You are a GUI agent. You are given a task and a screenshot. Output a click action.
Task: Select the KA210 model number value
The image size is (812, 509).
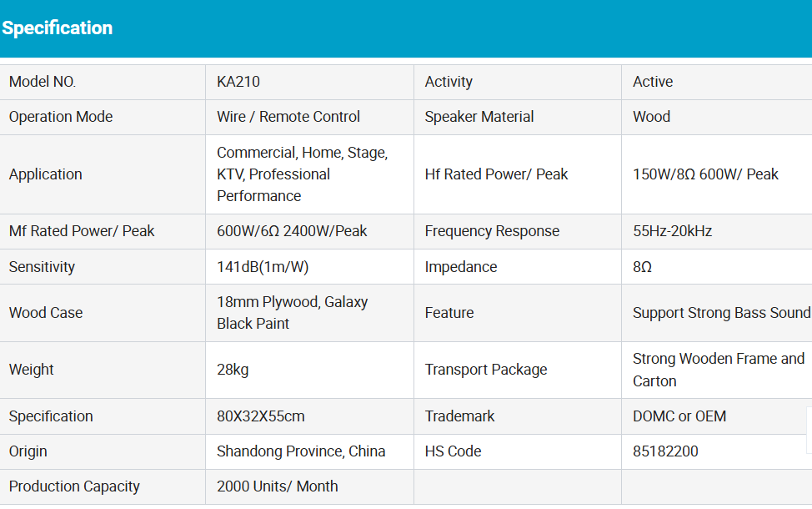(238, 82)
